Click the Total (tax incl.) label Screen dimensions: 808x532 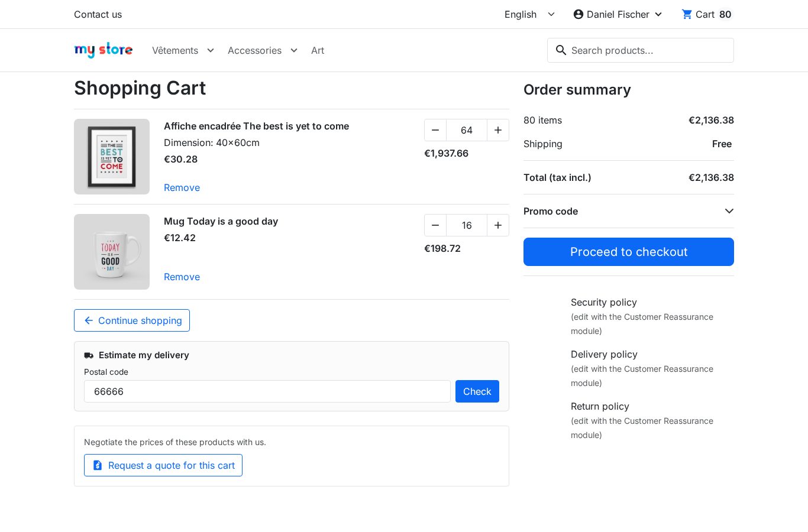[557, 177]
